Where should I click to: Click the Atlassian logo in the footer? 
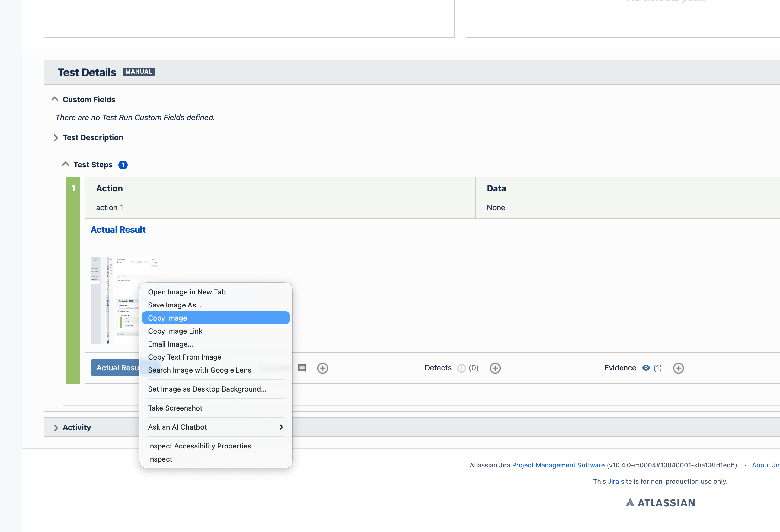point(660,502)
